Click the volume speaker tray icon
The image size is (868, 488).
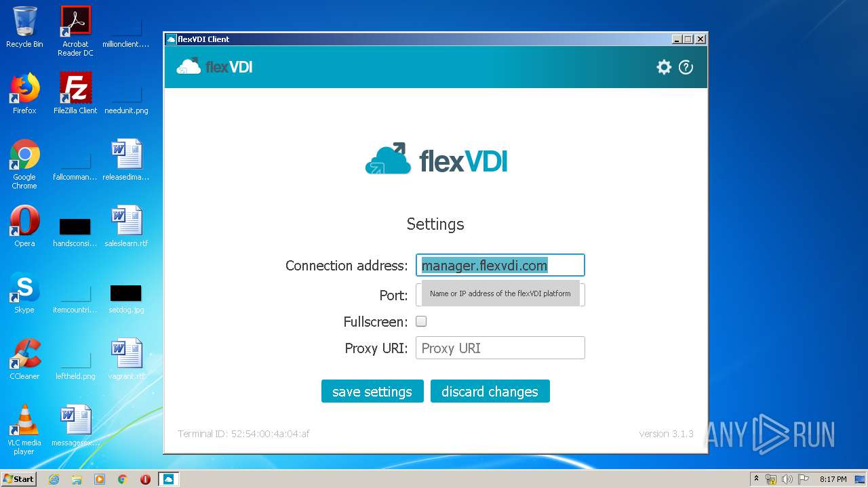click(x=787, y=479)
